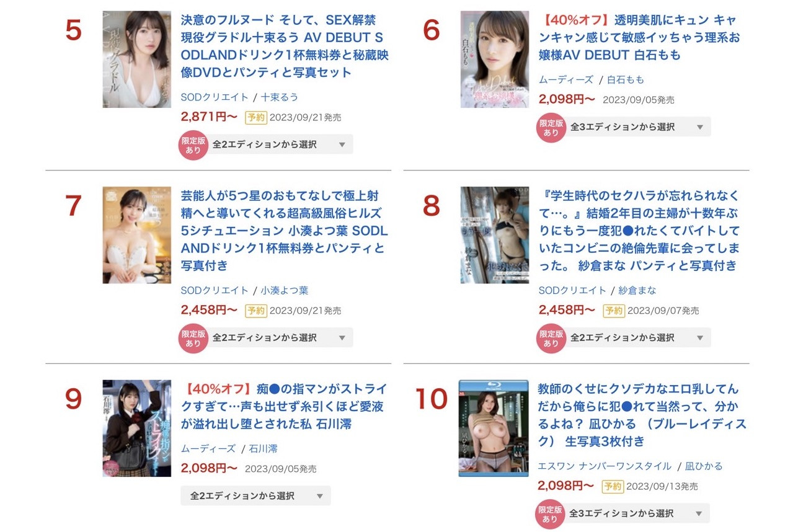Click the 予約 tag on rank 5 item
This screenshot has width=798, height=532.
255,117
